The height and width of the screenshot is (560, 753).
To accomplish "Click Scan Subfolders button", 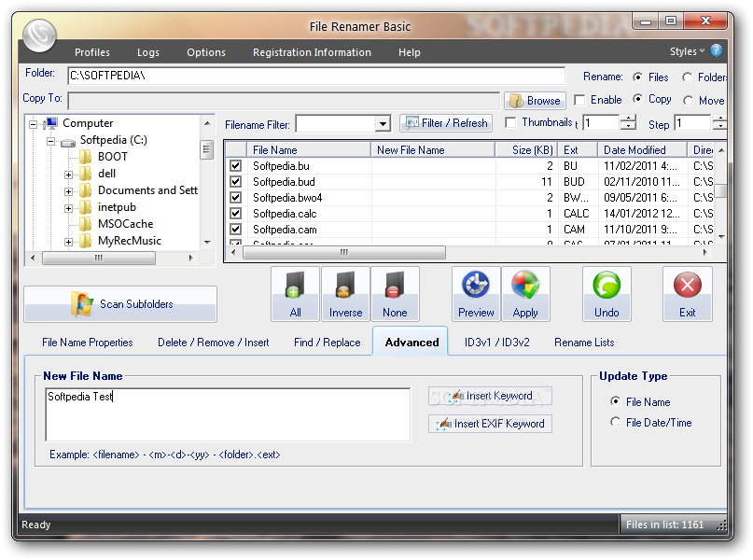I will tap(120, 304).
